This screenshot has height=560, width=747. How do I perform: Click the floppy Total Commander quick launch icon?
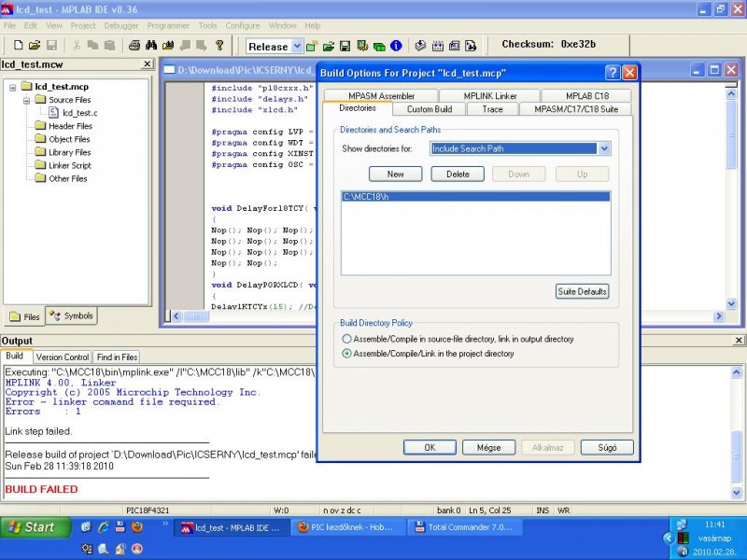tap(120, 526)
